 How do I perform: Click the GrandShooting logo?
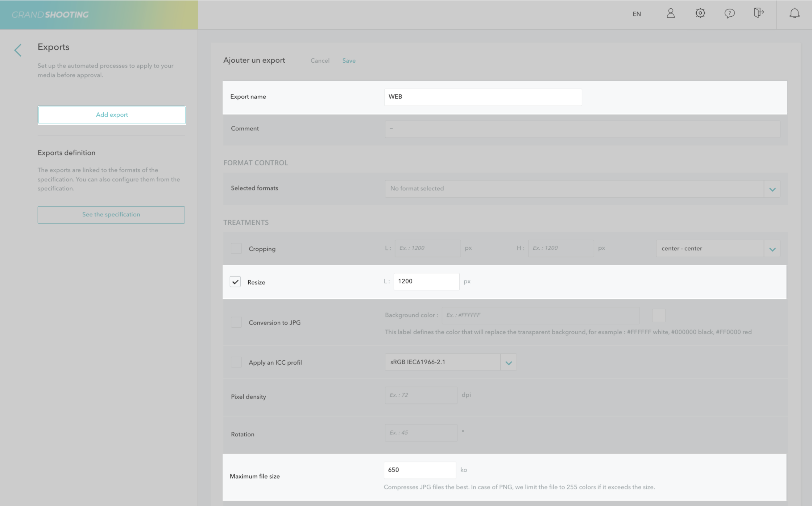click(50, 15)
